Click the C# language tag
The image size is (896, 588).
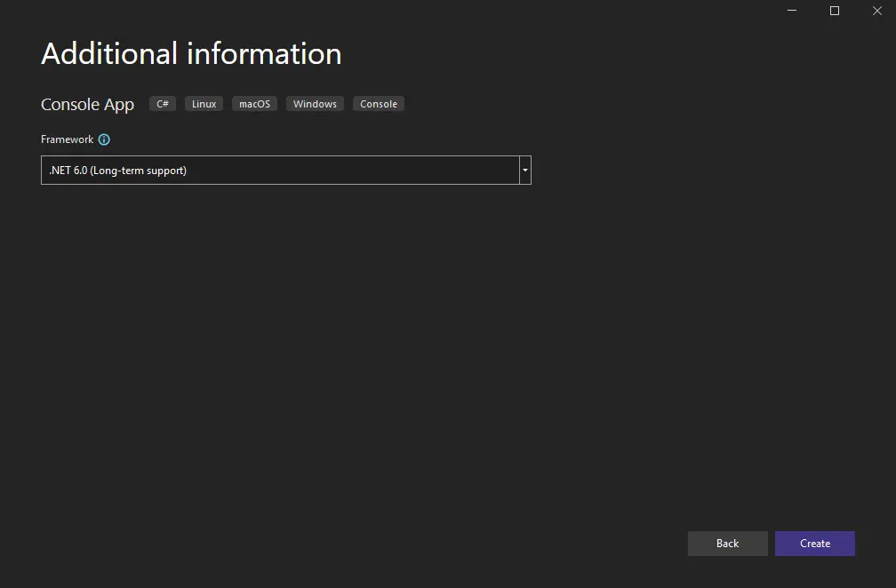(x=163, y=104)
